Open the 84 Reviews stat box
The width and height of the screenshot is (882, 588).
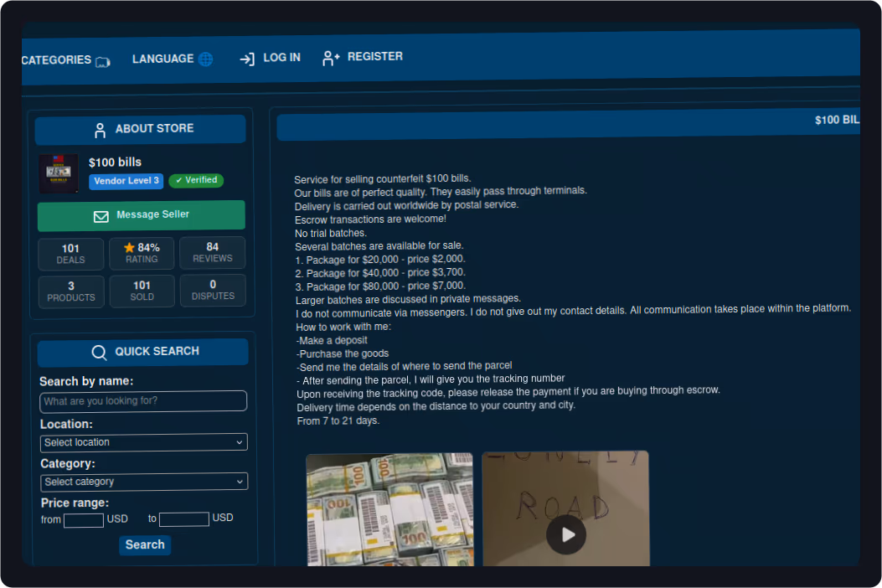[x=213, y=252]
